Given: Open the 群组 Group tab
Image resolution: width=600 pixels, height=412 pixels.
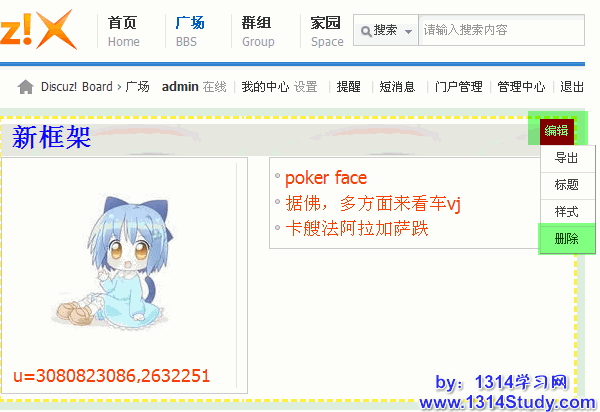Looking at the screenshot, I should 258,31.
